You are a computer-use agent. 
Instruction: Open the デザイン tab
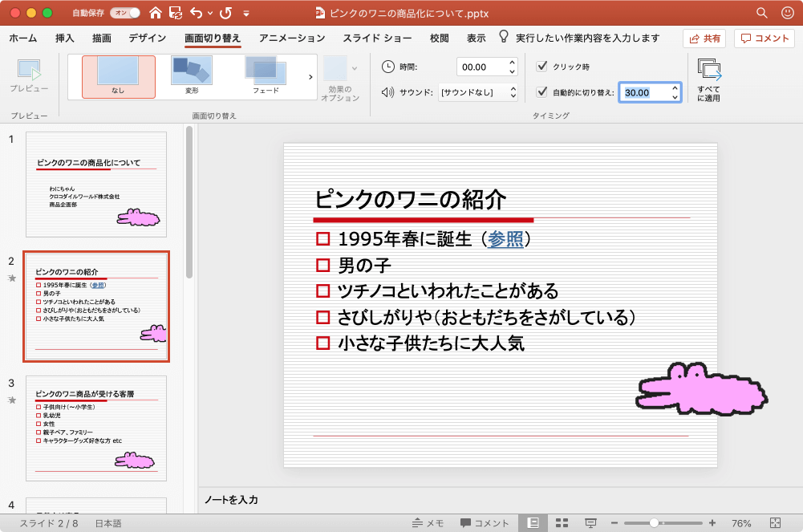click(147, 38)
